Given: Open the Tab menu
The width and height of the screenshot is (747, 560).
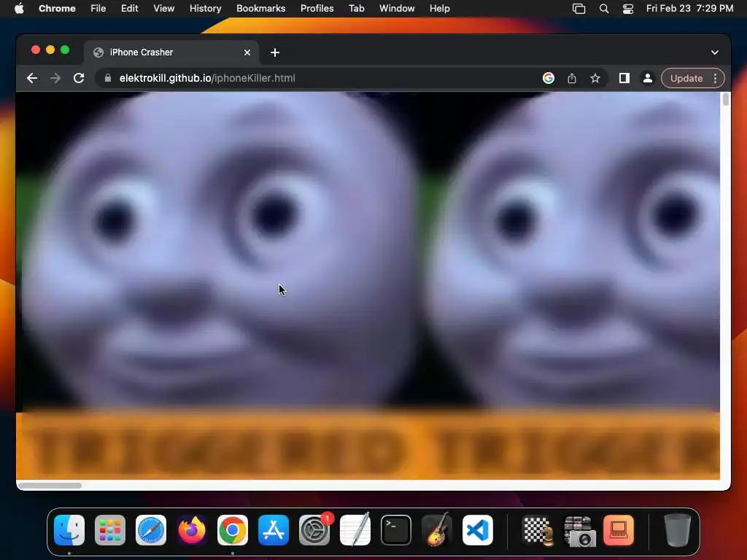Looking at the screenshot, I should [x=356, y=9].
